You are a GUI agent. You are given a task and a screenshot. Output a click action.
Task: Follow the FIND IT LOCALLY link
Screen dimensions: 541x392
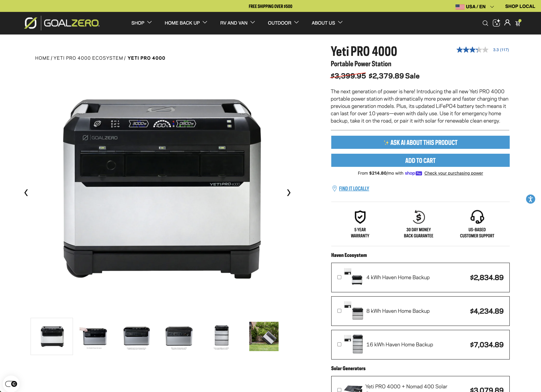click(x=354, y=189)
